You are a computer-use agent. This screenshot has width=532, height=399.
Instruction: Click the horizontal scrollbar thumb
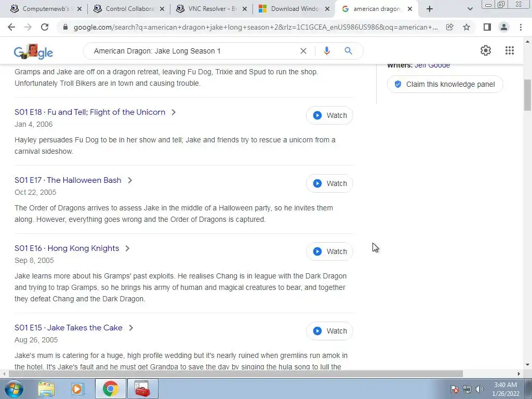coord(236,374)
